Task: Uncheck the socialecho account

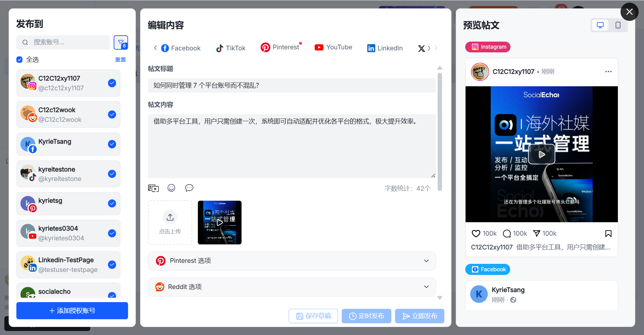Action: tap(112, 295)
